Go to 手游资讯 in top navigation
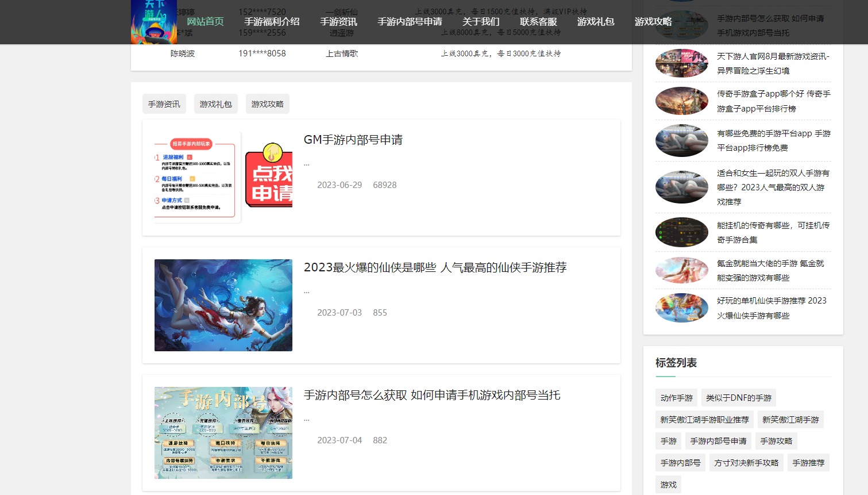 pyautogui.click(x=338, y=22)
